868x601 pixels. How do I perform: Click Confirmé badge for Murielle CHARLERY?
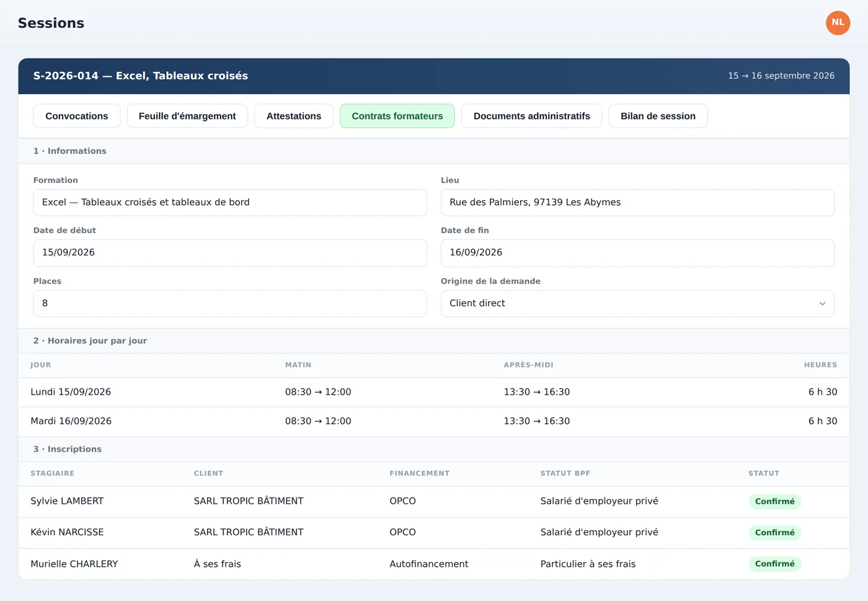[x=774, y=564]
